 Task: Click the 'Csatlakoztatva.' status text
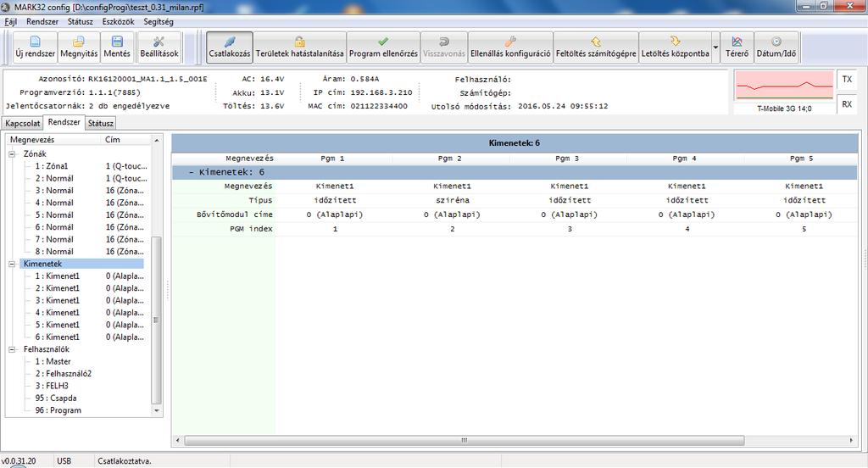click(125, 461)
